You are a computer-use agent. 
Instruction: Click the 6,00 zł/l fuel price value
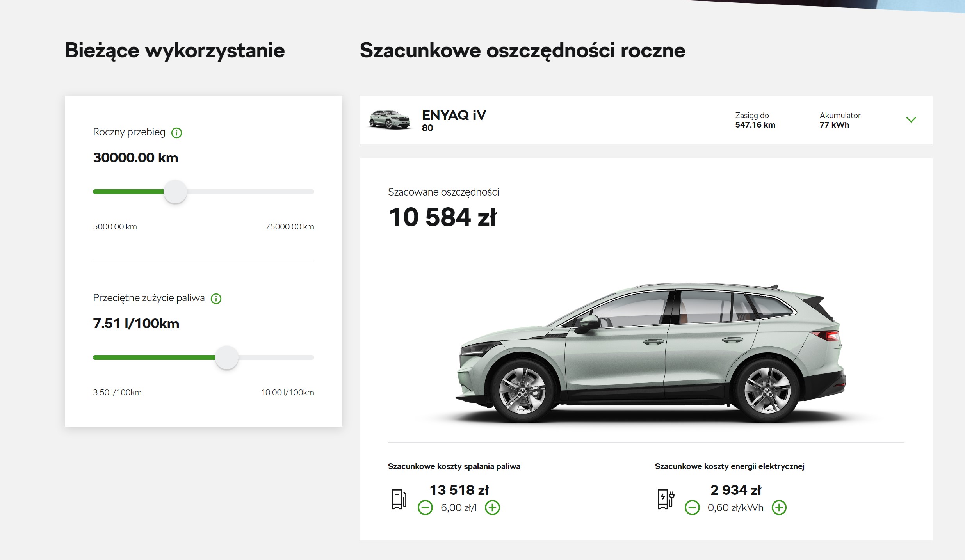pos(459,508)
